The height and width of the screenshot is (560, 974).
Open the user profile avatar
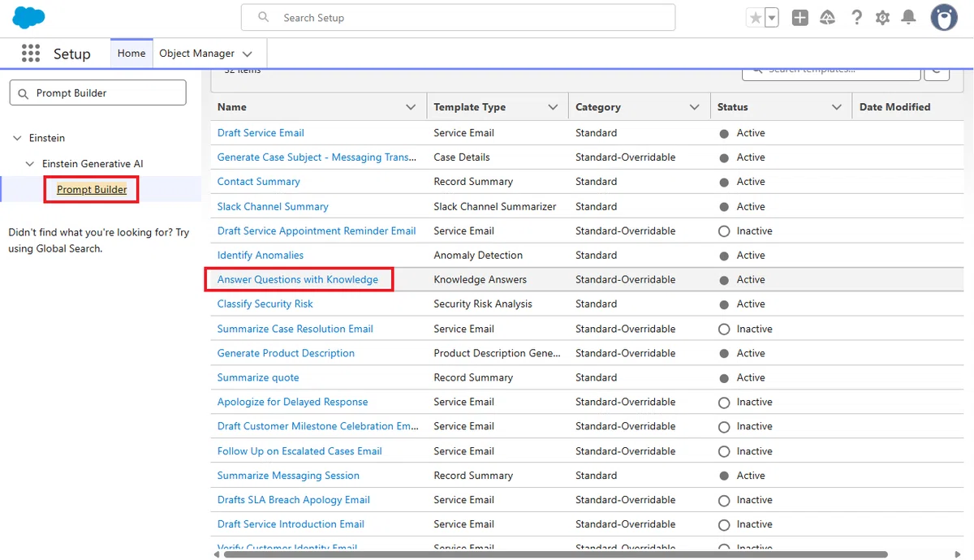pyautogui.click(x=944, y=17)
